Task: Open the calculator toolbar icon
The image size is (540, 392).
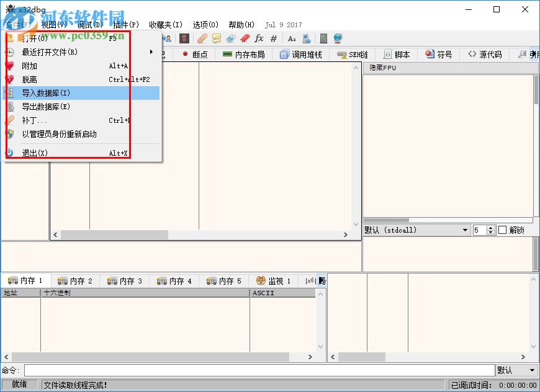Action: (323, 38)
